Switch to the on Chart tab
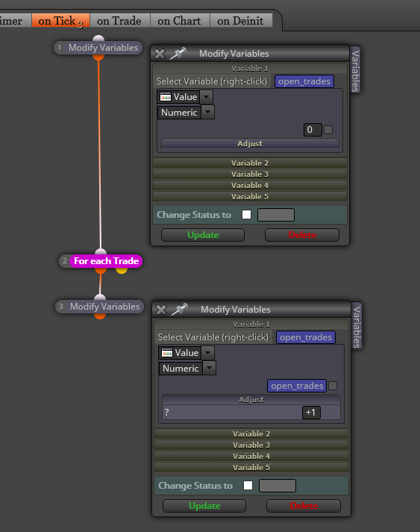 [180, 21]
